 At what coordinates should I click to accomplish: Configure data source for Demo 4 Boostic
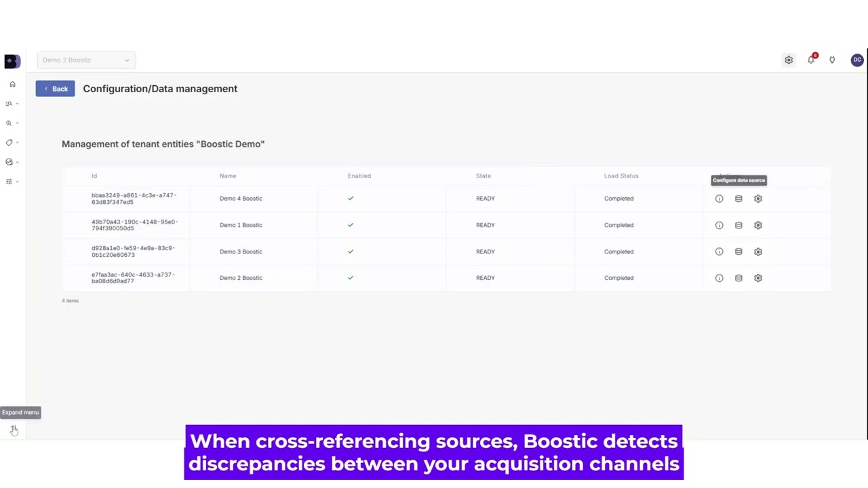[x=738, y=199]
